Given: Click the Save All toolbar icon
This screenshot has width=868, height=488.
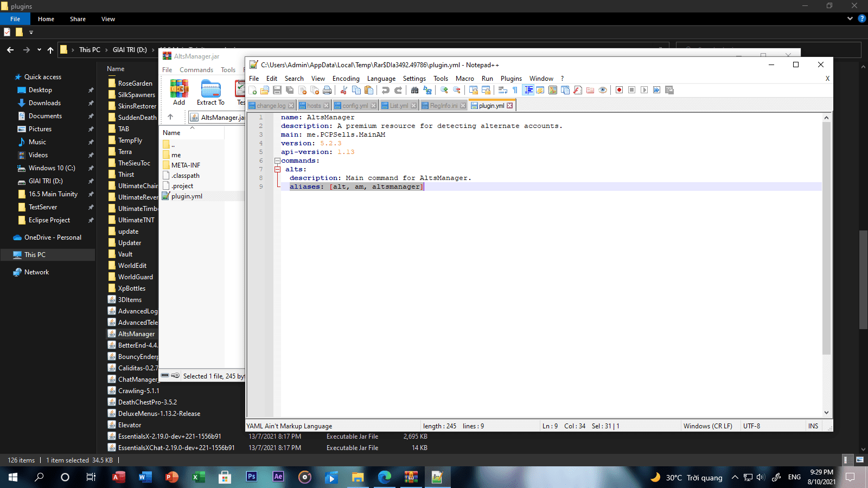Looking at the screenshot, I should 290,90.
